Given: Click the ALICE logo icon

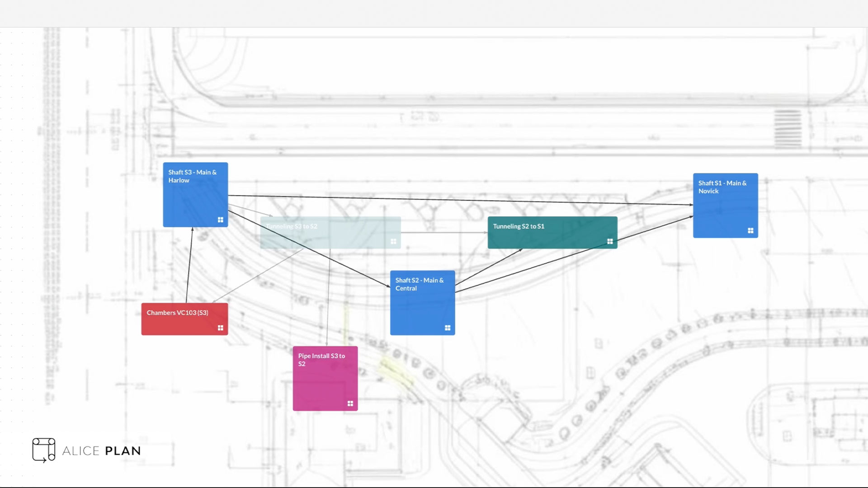Looking at the screenshot, I should (x=44, y=450).
